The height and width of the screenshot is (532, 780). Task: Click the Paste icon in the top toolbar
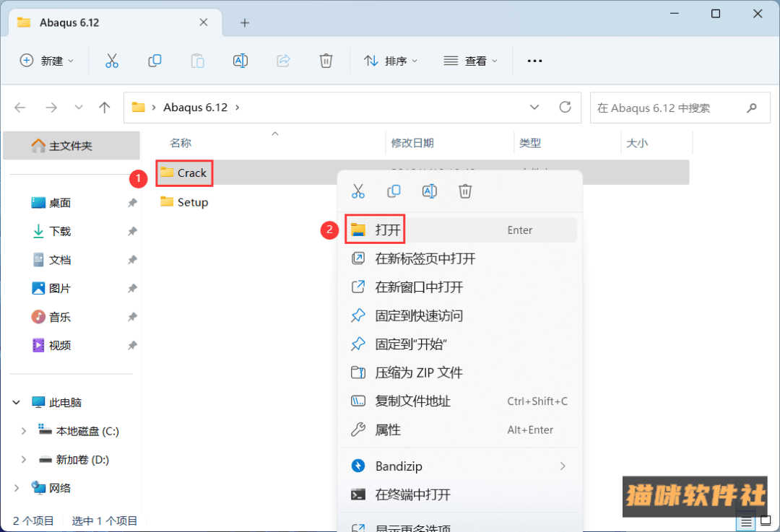point(197,61)
